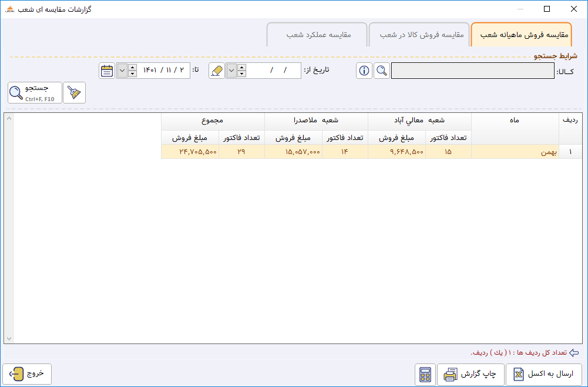Increase the تا date with the up arrow
This screenshot has height=387, width=588.
click(132, 68)
